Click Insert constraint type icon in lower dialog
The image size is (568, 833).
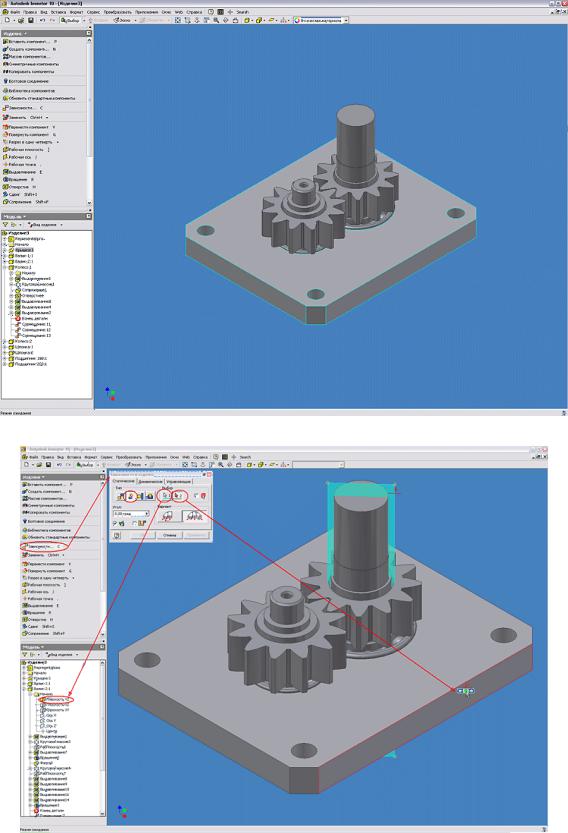[150, 496]
